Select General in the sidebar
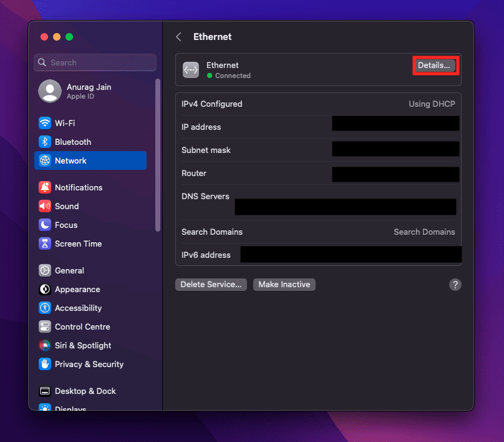Image resolution: width=504 pixels, height=442 pixels. 90,270
